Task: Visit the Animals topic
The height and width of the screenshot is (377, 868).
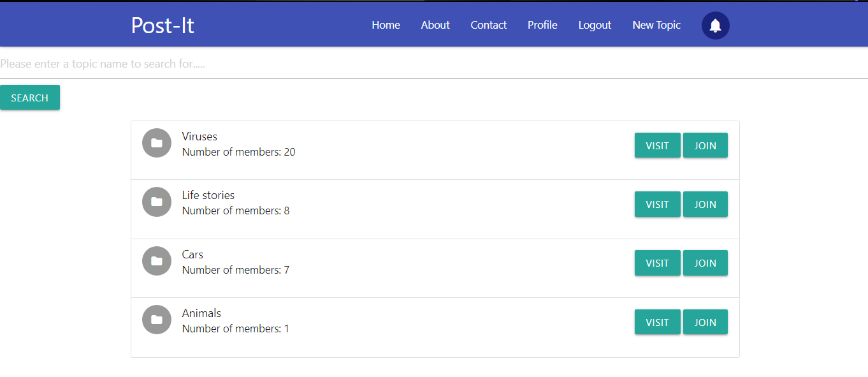Action: tap(658, 322)
